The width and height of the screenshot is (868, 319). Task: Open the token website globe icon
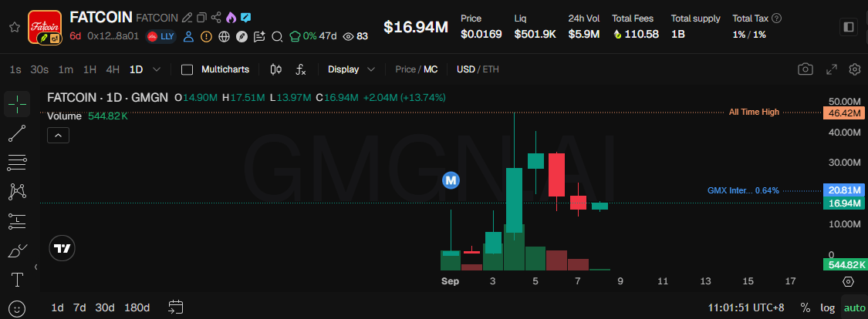pos(224,37)
